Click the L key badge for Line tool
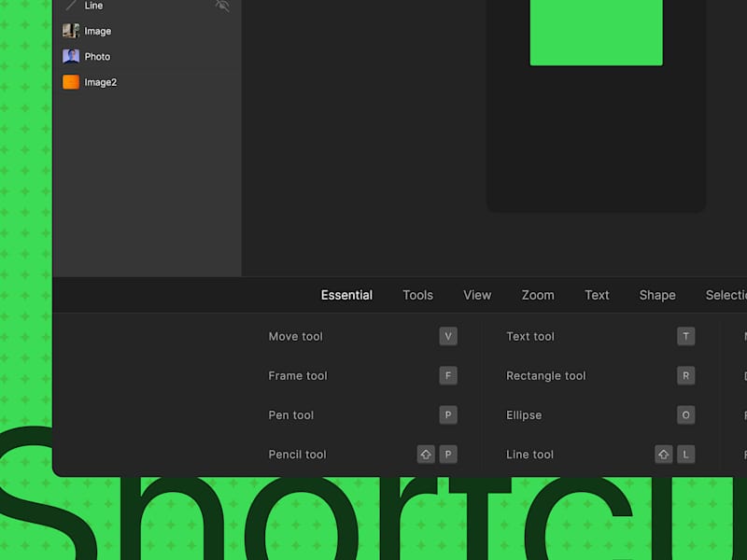 point(686,455)
